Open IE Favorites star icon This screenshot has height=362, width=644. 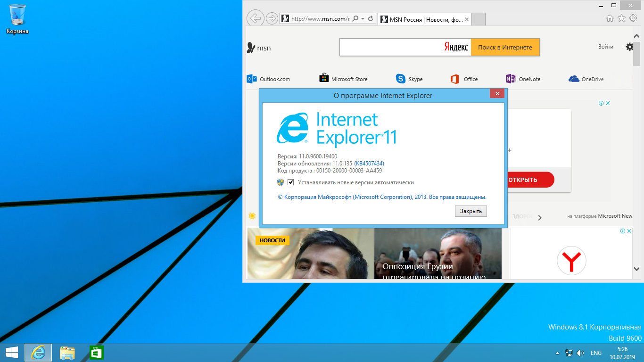621,18
